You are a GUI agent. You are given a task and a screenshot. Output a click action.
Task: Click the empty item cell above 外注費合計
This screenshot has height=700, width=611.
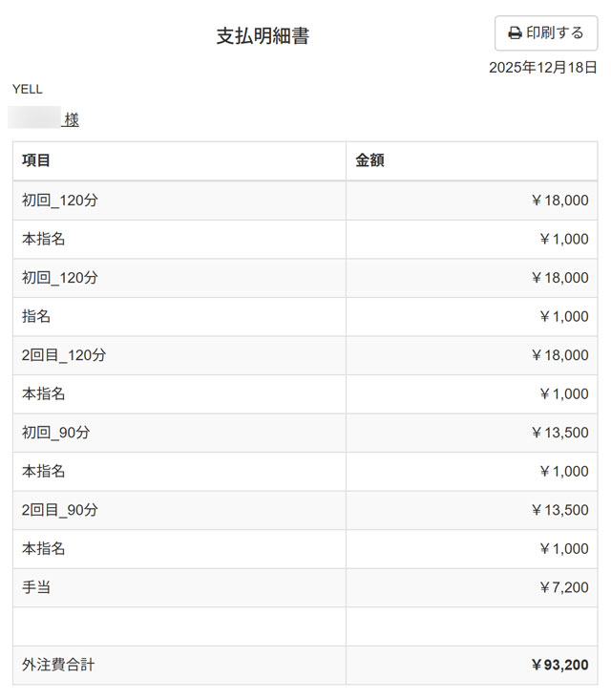click(x=179, y=626)
